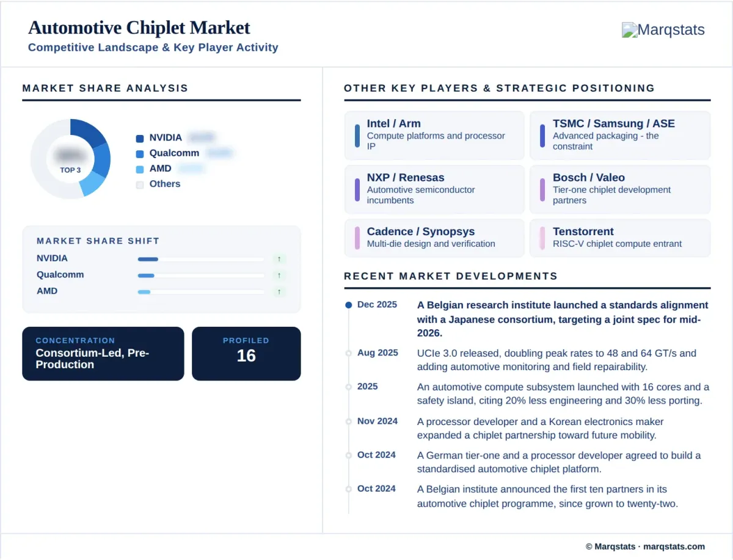The height and width of the screenshot is (560, 733).
Task: Open the Bosch / Valeo player card
Action: coord(620,189)
